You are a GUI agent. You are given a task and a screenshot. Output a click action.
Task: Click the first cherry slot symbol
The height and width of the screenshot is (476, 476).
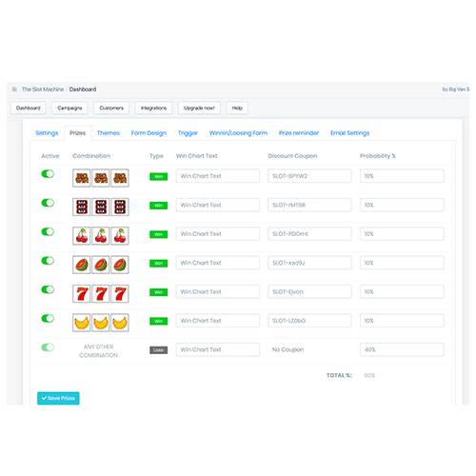(82, 236)
